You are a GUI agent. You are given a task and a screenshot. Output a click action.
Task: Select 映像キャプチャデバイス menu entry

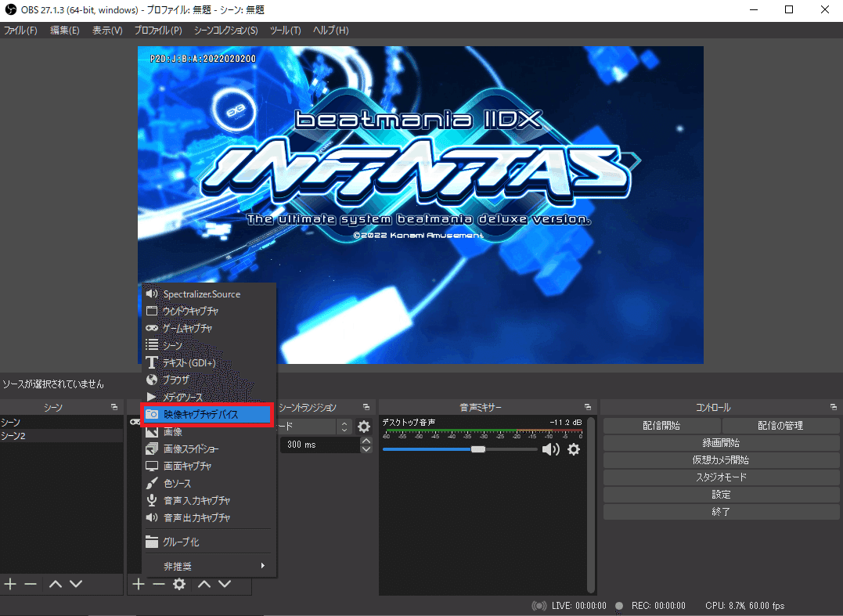coord(207,414)
